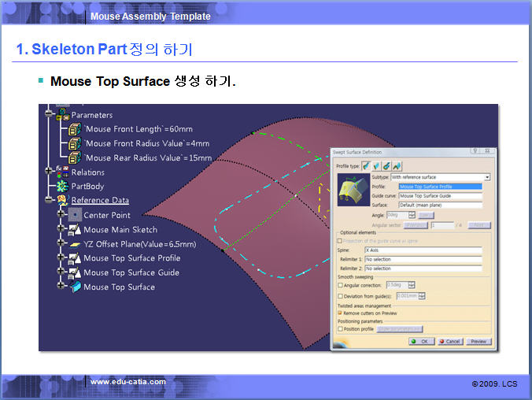The image size is (532, 400).
Task: Select the fourth profile type icon
Action: pyautogui.click(x=397, y=166)
